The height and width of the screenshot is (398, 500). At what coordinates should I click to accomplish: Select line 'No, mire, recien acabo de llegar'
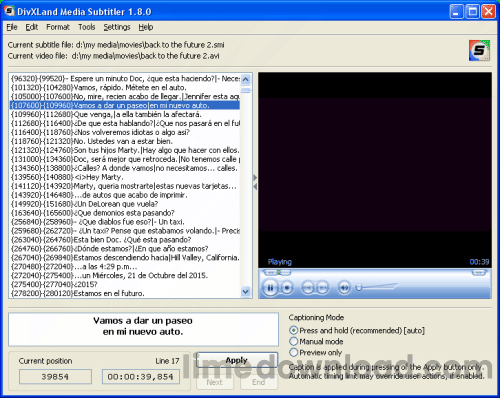tap(125, 97)
